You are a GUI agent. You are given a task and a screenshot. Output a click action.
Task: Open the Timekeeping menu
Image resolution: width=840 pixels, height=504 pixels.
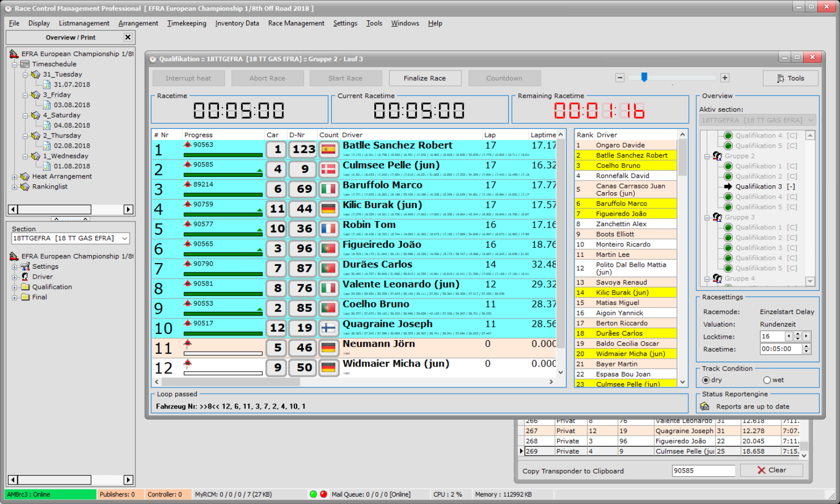(x=186, y=23)
